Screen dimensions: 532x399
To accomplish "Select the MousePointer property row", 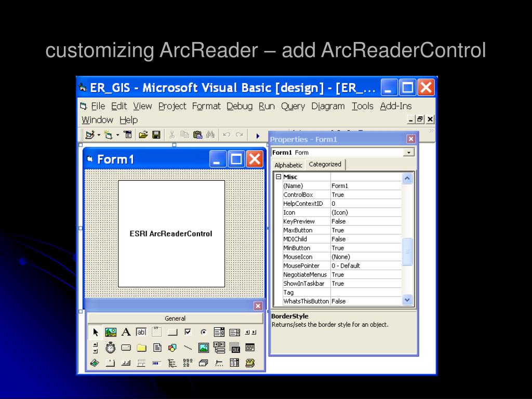I will (x=342, y=265).
